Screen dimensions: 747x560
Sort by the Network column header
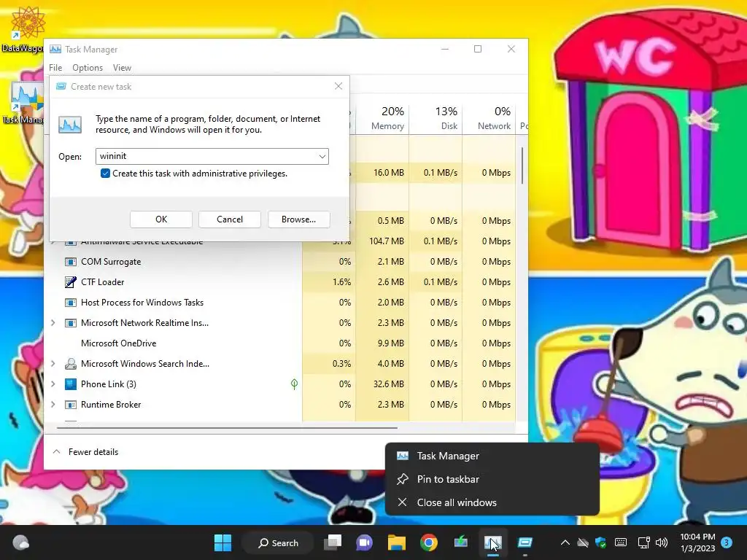click(489, 117)
